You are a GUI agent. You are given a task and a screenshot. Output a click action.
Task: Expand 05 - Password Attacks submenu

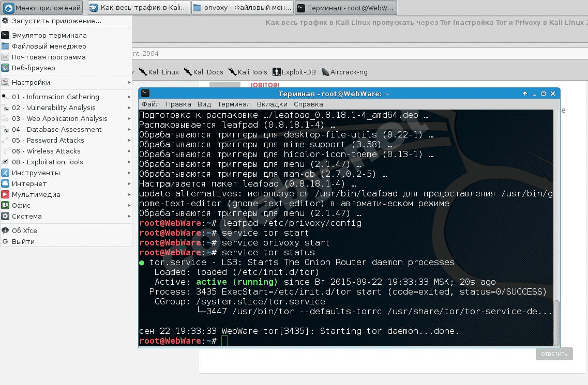(x=129, y=140)
